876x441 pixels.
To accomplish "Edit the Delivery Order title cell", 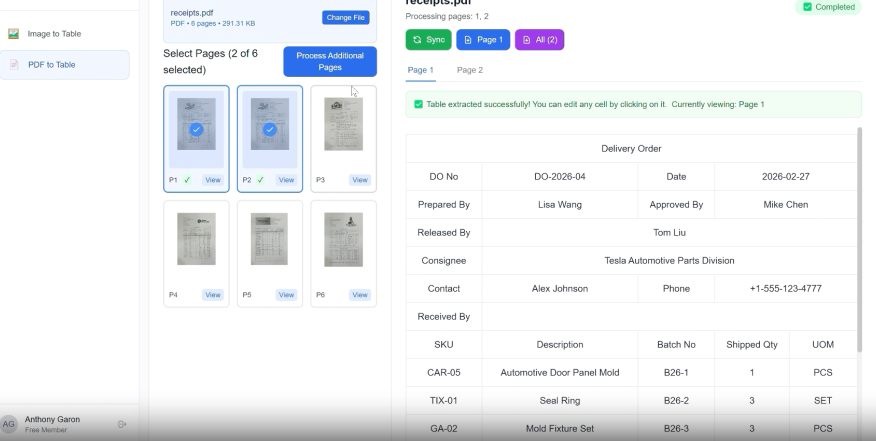I will (631, 149).
